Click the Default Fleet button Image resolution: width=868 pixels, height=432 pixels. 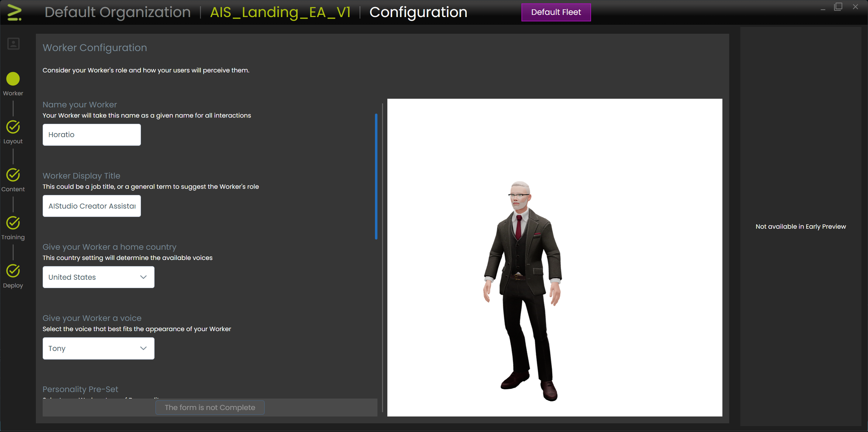tap(556, 12)
